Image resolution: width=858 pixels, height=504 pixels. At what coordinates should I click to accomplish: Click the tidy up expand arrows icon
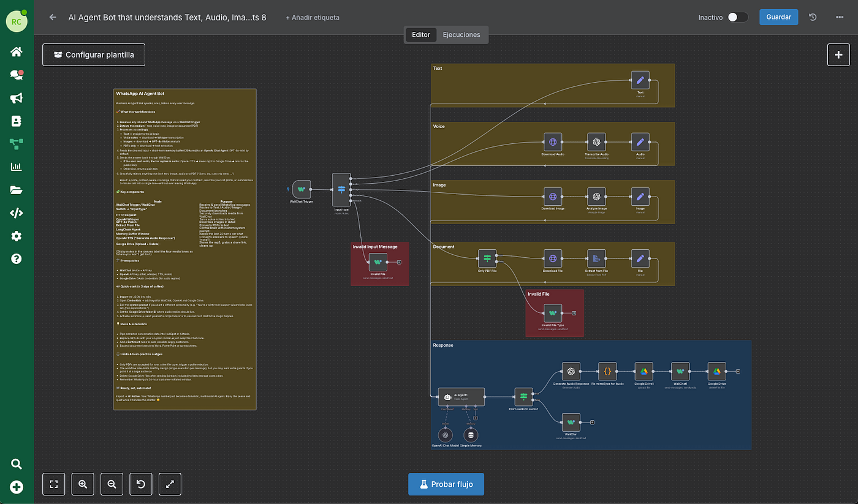pos(170,484)
